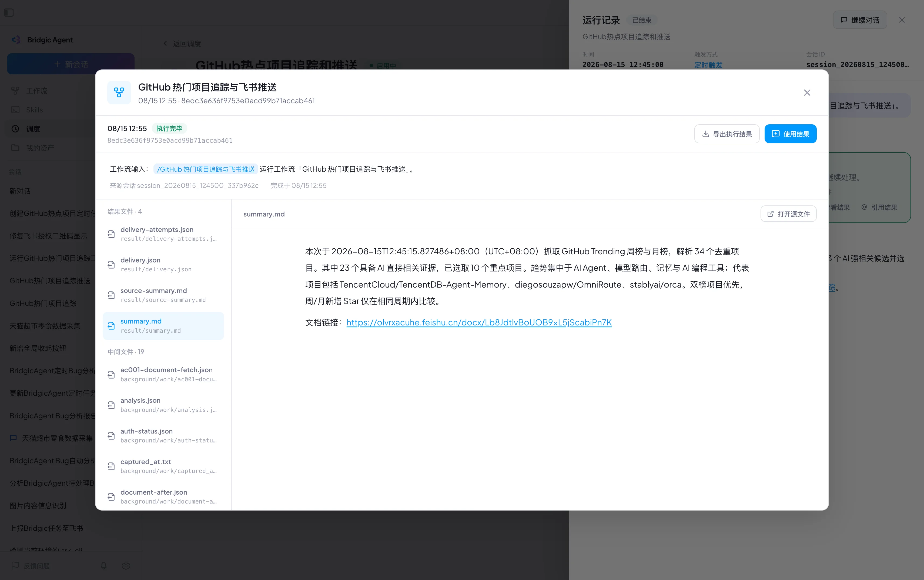This screenshot has width=924, height=580.
Task: Open auth-status.json intermediate file
Action: pyautogui.click(x=163, y=436)
